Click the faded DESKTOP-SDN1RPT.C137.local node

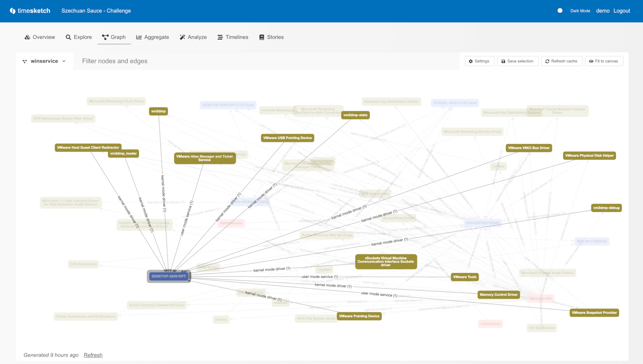(228, 105)
